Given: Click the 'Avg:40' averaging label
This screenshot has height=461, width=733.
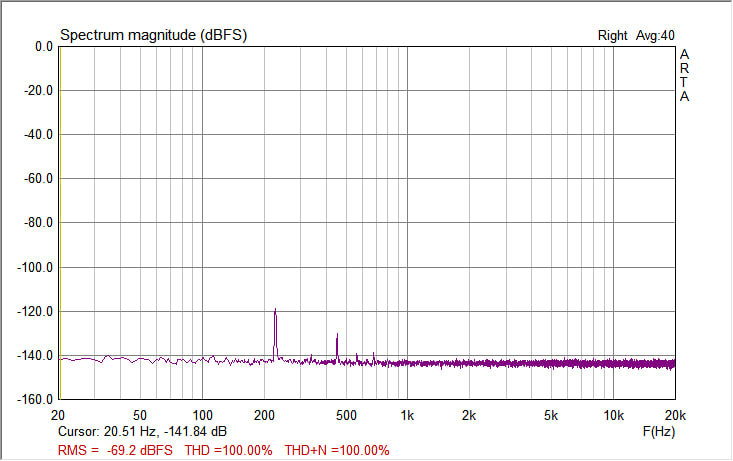Looking at the screenshot, I should (x=655, y=36).
